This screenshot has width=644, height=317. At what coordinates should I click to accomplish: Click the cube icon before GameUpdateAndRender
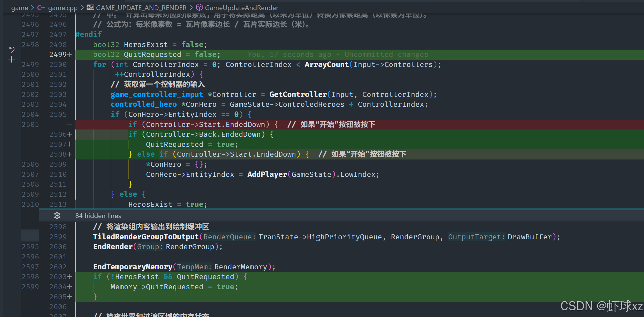[x=199, y=8]
